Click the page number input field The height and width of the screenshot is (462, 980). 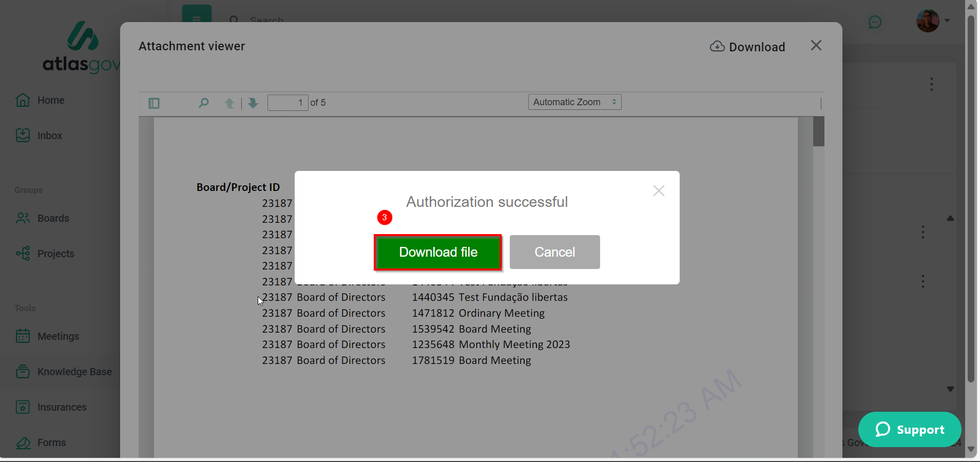tap(287, 103)
